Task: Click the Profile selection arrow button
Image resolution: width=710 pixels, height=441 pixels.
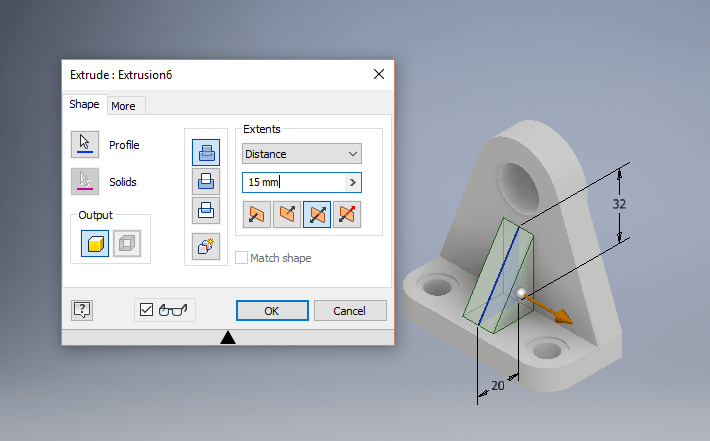Action: click(85, 144)
